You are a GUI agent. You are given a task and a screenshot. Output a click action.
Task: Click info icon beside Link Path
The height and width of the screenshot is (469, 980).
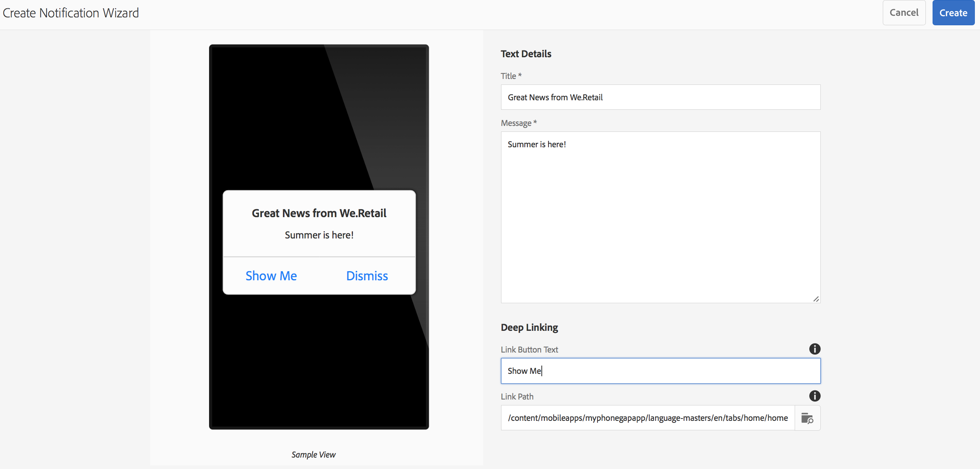click(x=814, y=396)
